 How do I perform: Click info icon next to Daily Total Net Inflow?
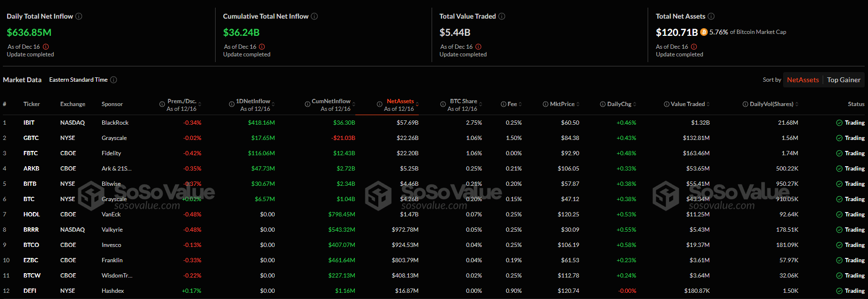(x=79, y=16)
